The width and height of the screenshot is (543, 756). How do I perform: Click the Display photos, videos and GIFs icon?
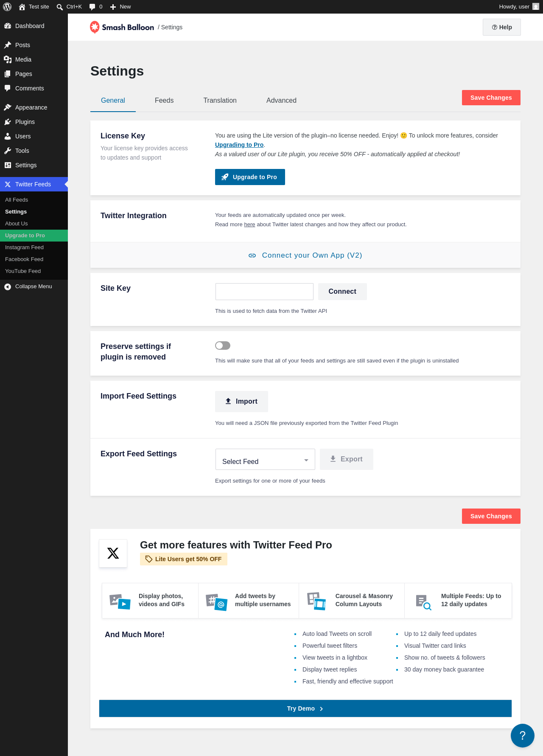(120, 601)
